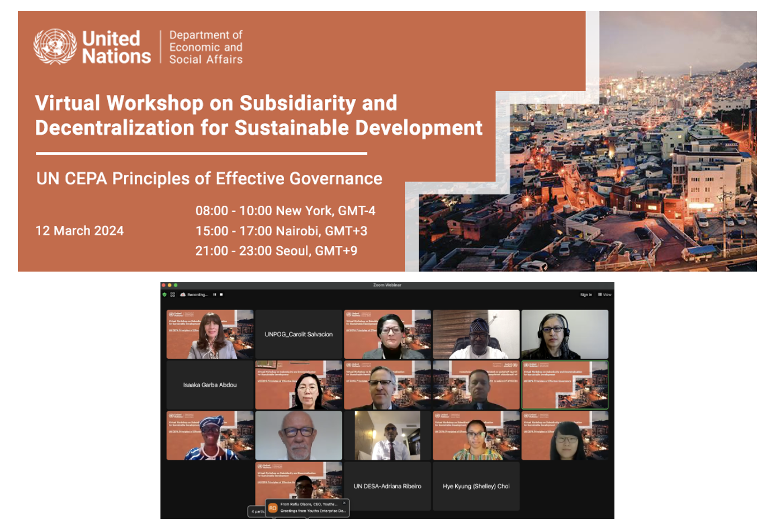The width and height of the screenshot is (776, 532).
Task: Select the video tile of woman wearing headset
Action: [565, 334]
